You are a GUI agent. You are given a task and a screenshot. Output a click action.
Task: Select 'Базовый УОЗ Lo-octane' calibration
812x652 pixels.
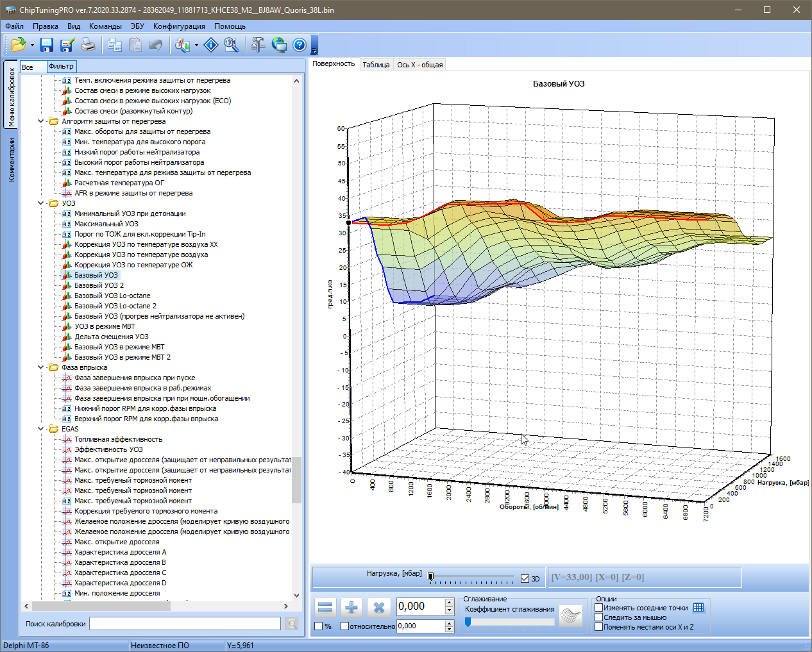[112, 296]
